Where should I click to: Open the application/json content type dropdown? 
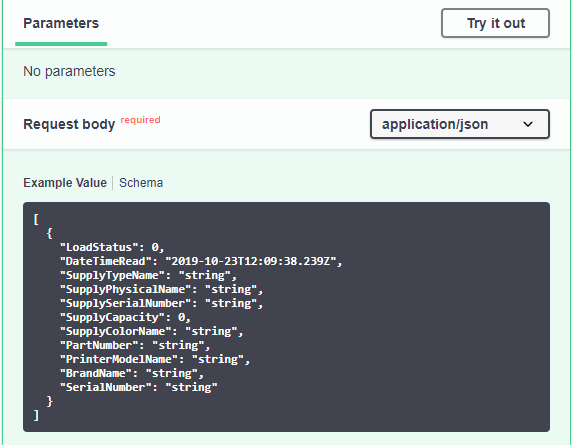pyautogui.click(x=459, y=124)
